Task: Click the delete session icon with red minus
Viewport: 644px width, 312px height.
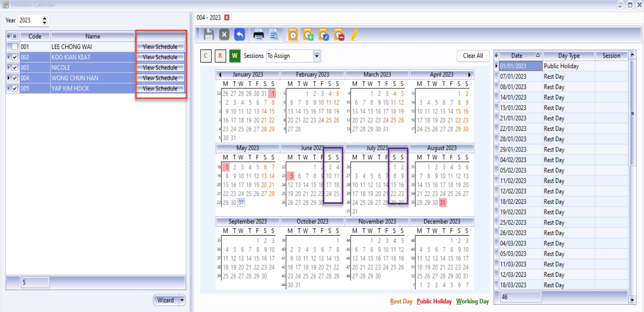Action: pyautogui.click(x=339, y=35)
